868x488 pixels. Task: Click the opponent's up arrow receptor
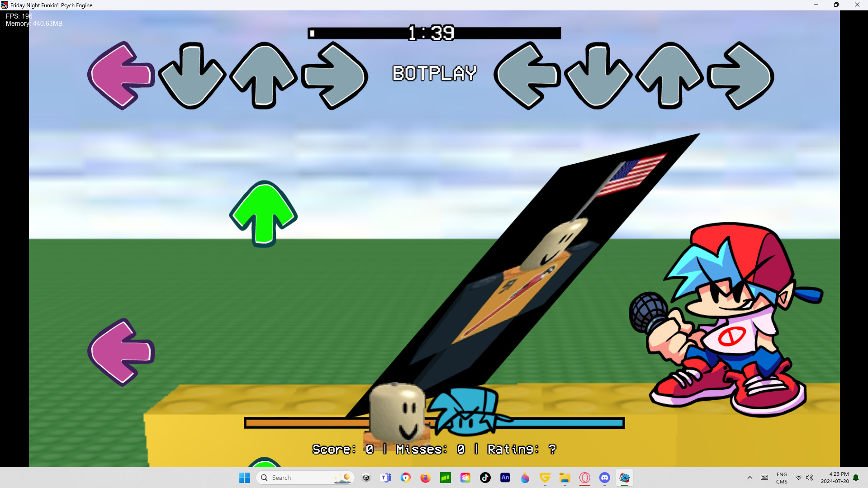point(263,76)
